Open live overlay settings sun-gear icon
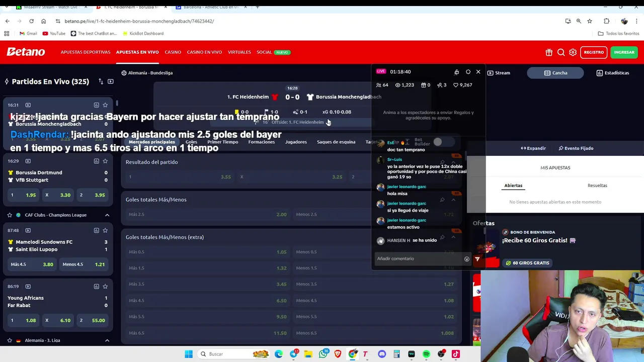644x362 pixels. coord(468,72)
